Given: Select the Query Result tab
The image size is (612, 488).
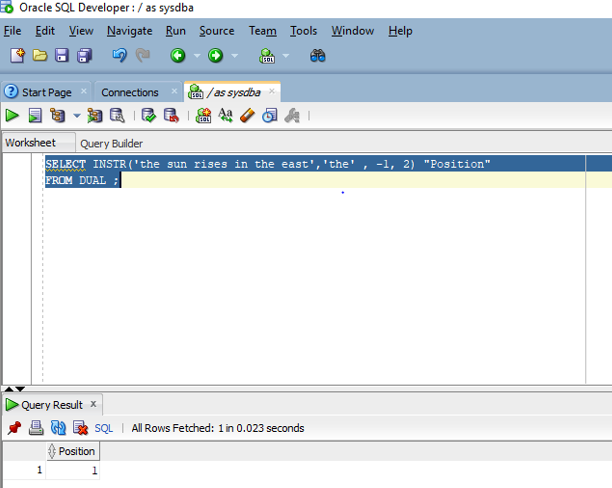Looking at the screenshot, I should (x=52, y=405).
